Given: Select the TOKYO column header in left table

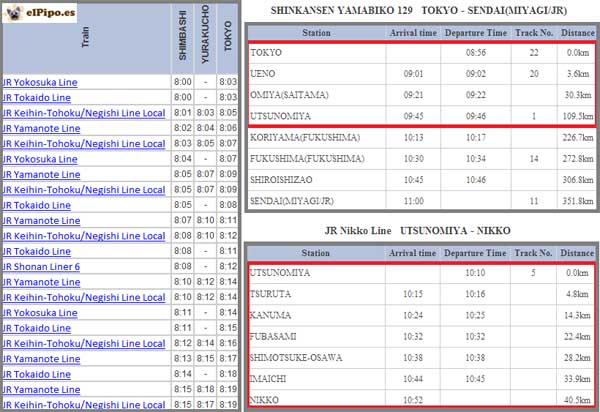Looking at the screenshot, I should 228,36.
